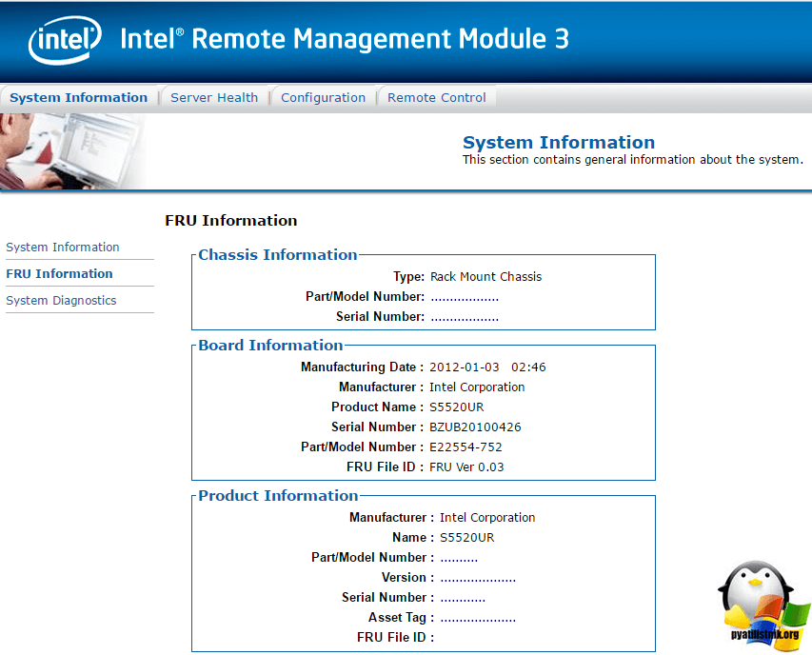Click the FRU Ver 0.03 value

(466, 466)
